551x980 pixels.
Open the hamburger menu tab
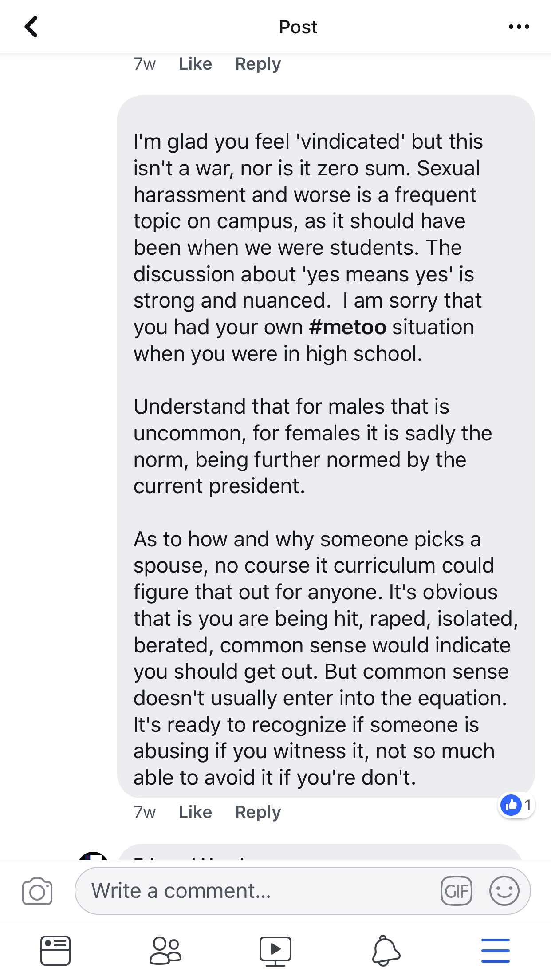[x=496, y=951]
